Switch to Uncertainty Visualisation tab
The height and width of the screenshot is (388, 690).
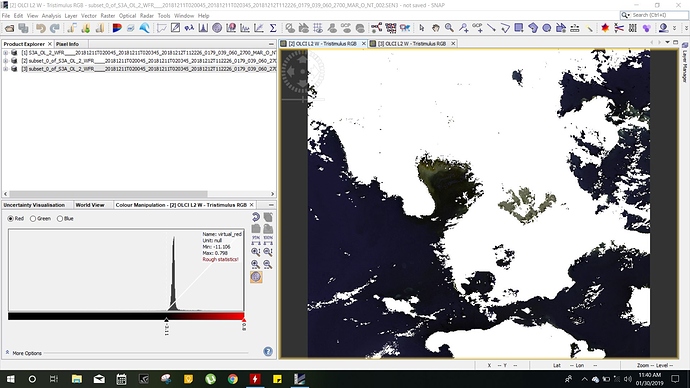[x=34, y=205]
